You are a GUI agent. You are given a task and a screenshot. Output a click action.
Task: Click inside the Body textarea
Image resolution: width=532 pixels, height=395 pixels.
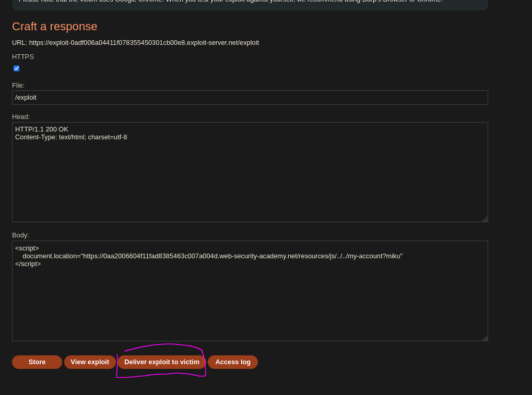(x=250, y=291)
